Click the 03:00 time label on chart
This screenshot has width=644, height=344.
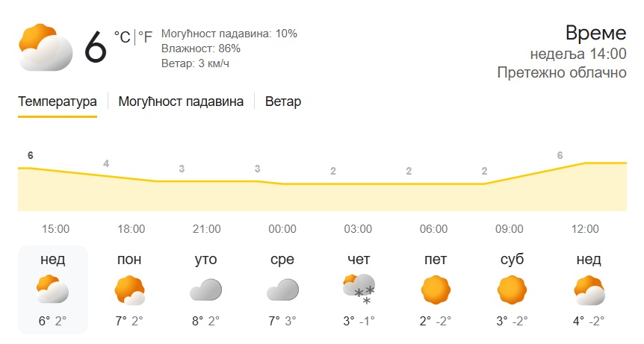click(358, 228)
